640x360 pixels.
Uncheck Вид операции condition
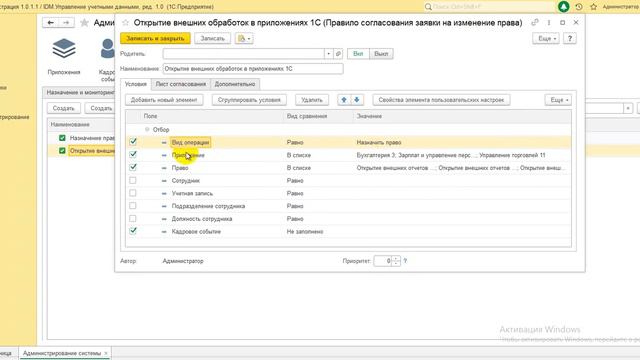pos(133,142)
